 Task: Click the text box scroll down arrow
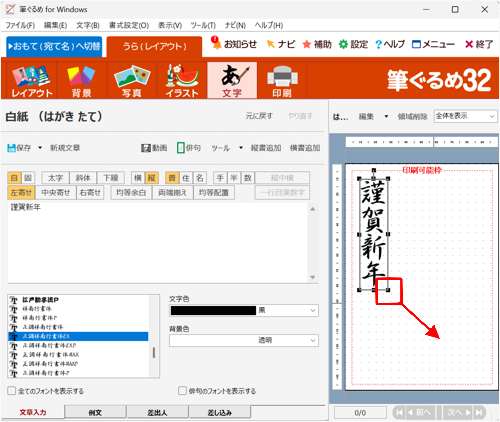click(313, 277)
